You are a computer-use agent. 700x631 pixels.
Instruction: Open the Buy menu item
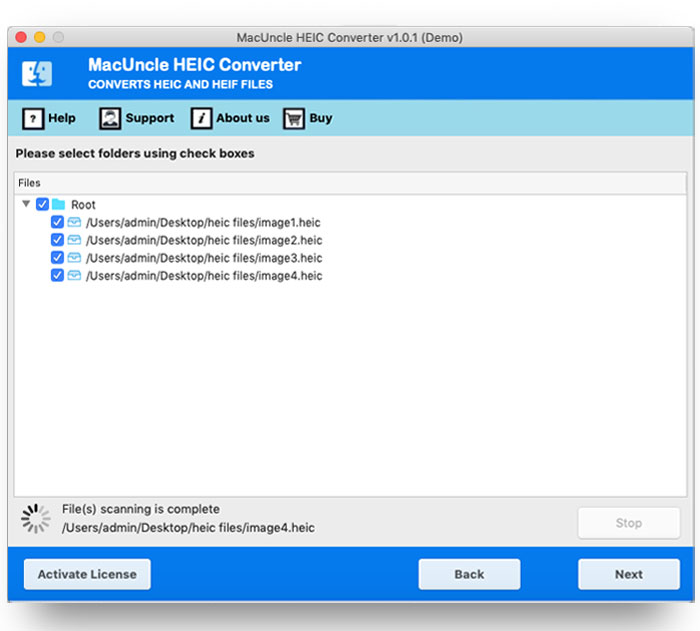point(308,119)
